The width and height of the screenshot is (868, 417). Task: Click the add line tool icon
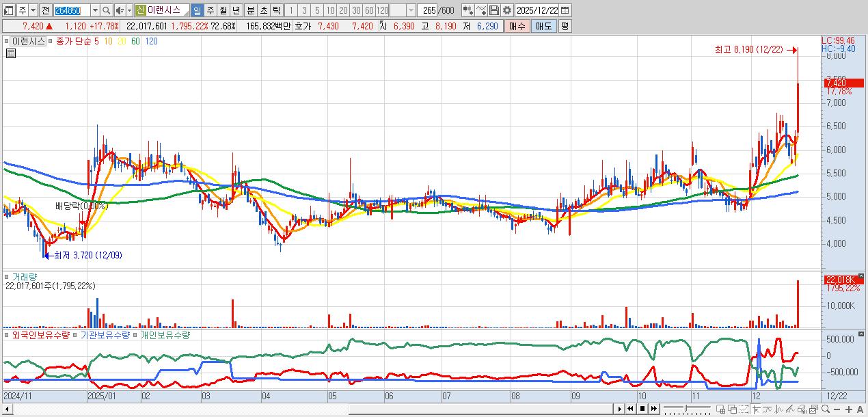[481, 10]
